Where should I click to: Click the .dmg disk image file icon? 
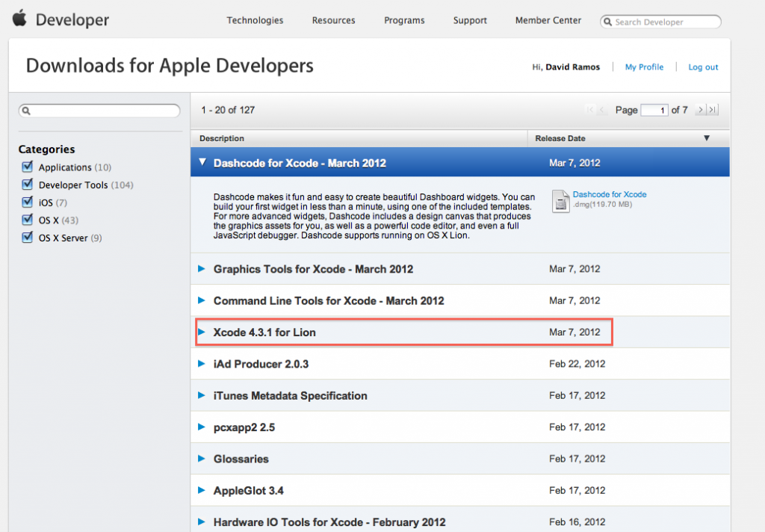point(560,200)
